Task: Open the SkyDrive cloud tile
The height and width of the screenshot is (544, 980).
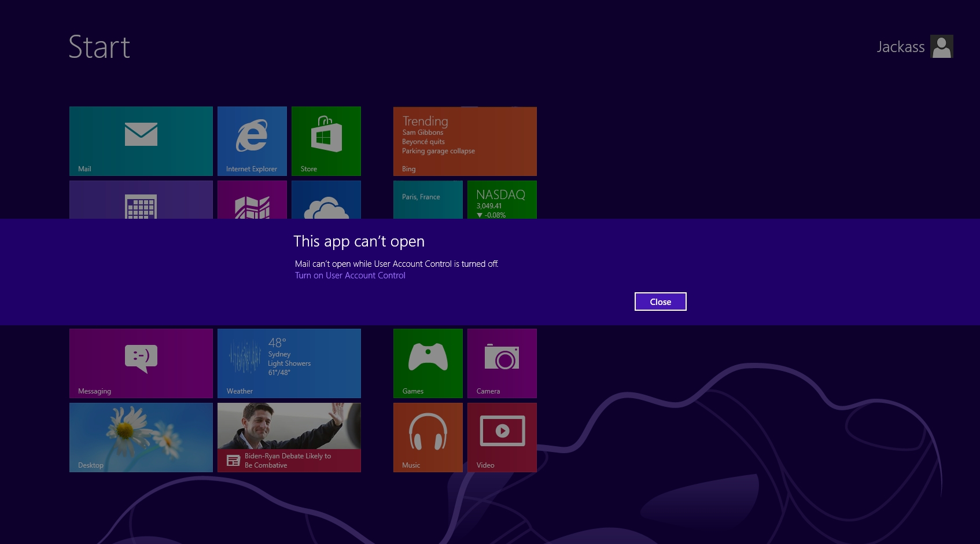Action: [326, 200]
